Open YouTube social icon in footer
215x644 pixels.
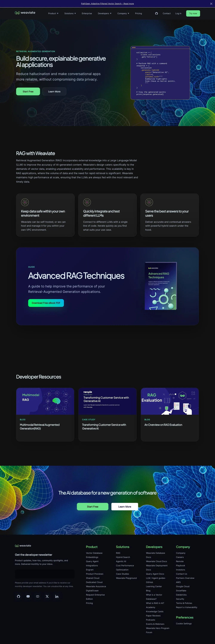click(x=28, y=596)
